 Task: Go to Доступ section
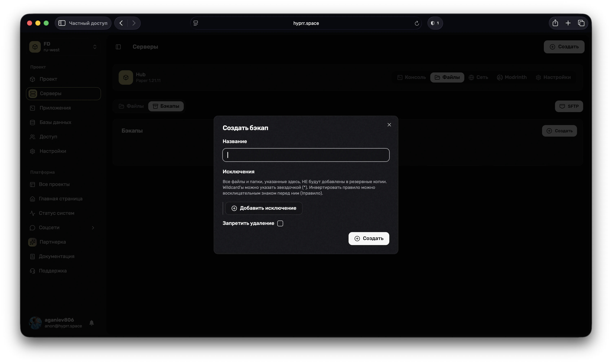[x=63, y=137]
